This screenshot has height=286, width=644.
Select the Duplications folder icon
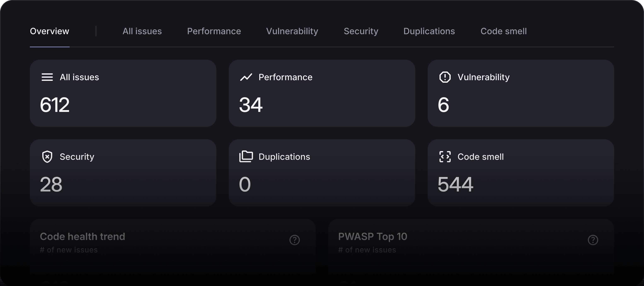tap(246, 157)
